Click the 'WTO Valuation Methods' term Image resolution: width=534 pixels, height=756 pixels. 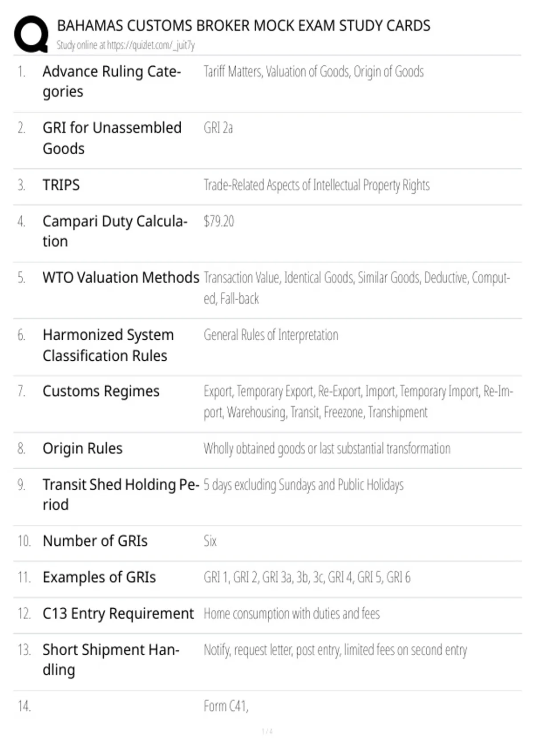pyautogui.click(x=121, y=277)
